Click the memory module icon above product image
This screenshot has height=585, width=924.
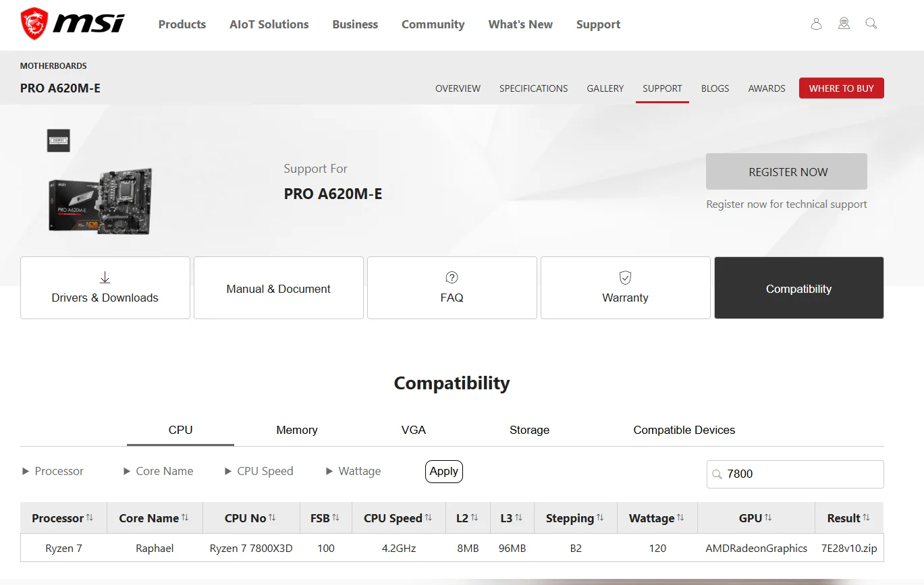click(x=59, y=140)
